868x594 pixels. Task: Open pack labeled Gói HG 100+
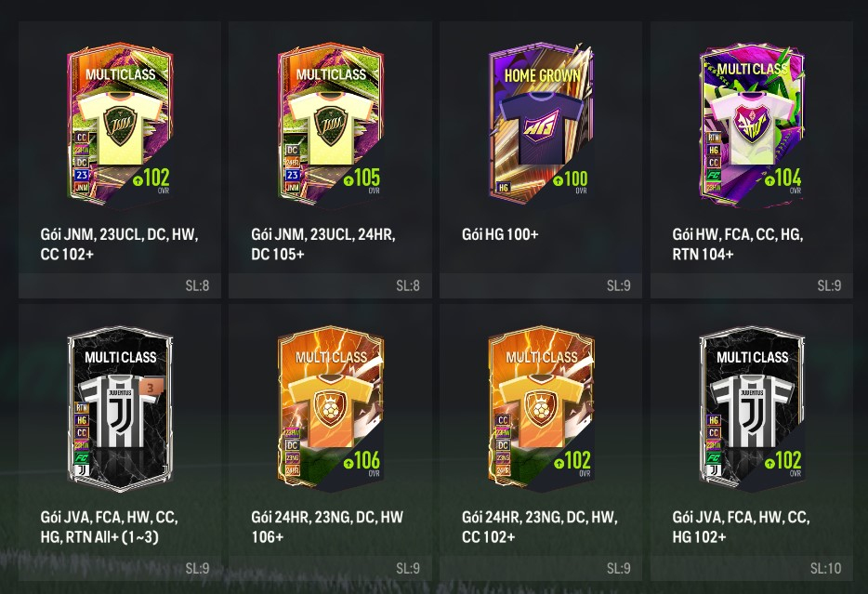pyautogui.click(x=500, y=234)
